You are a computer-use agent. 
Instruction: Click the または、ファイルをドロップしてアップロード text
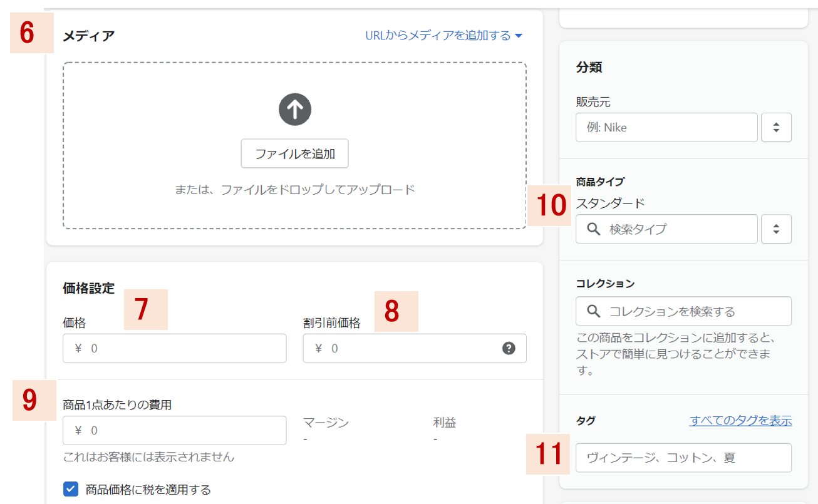294,190
